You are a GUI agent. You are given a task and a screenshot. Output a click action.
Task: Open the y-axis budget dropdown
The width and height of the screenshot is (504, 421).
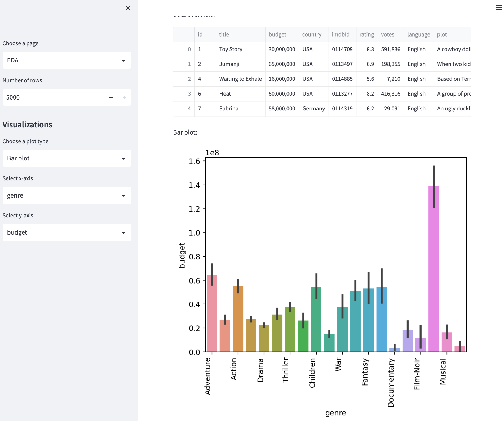[x=67, y=232]
